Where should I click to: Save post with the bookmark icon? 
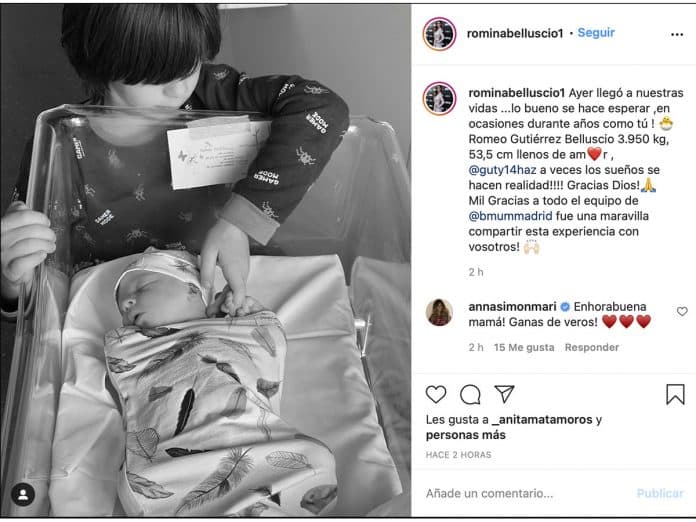675,394
